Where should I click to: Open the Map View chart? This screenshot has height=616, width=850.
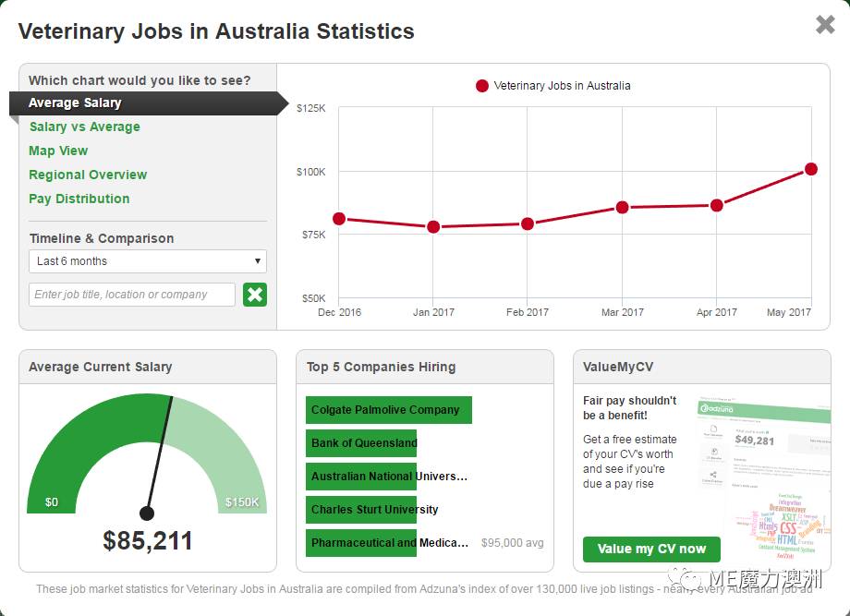pos(58,151)
